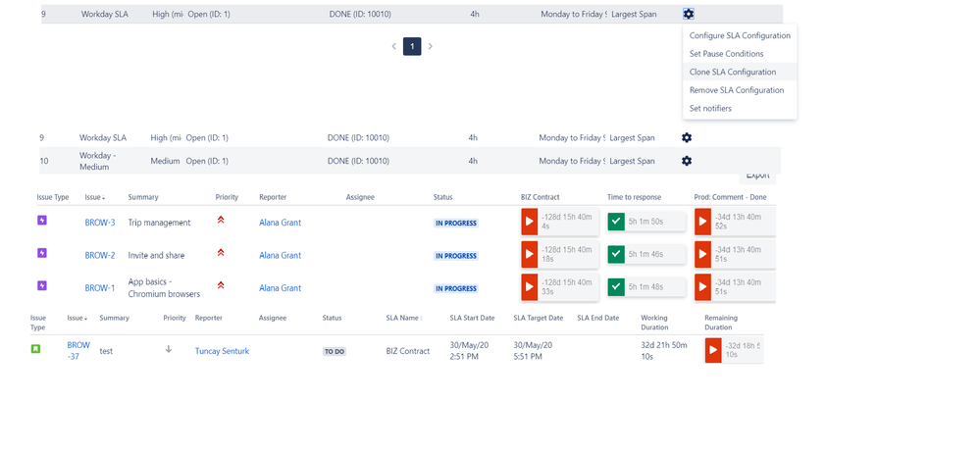Click the purple epic icon beside BROW-3
The image size is (980, 453).
[42, 220]
